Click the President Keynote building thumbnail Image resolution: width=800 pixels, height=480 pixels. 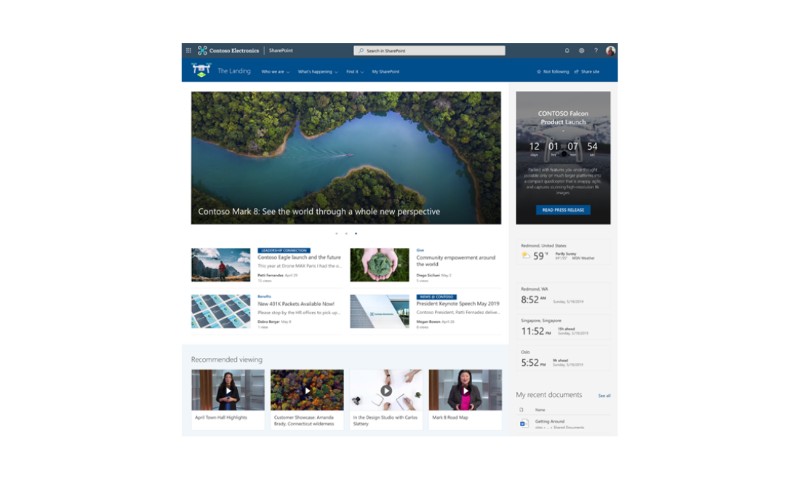380,311
